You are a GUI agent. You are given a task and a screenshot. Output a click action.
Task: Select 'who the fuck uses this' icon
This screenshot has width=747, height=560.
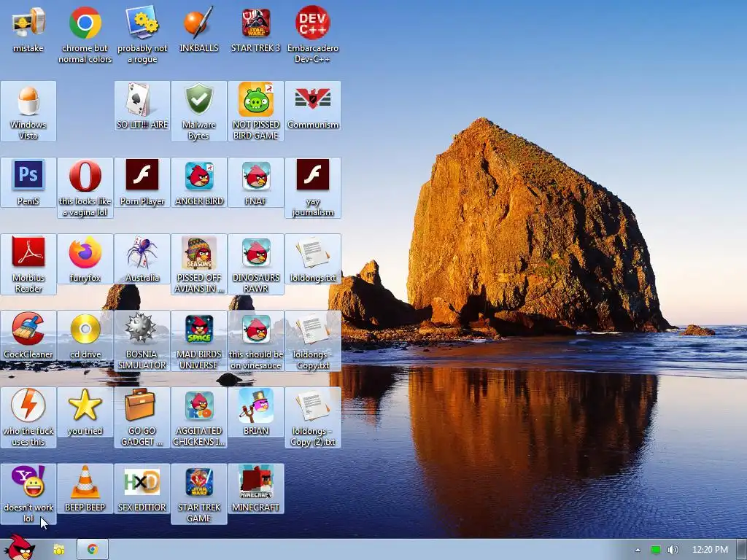[x=28, y=405]
